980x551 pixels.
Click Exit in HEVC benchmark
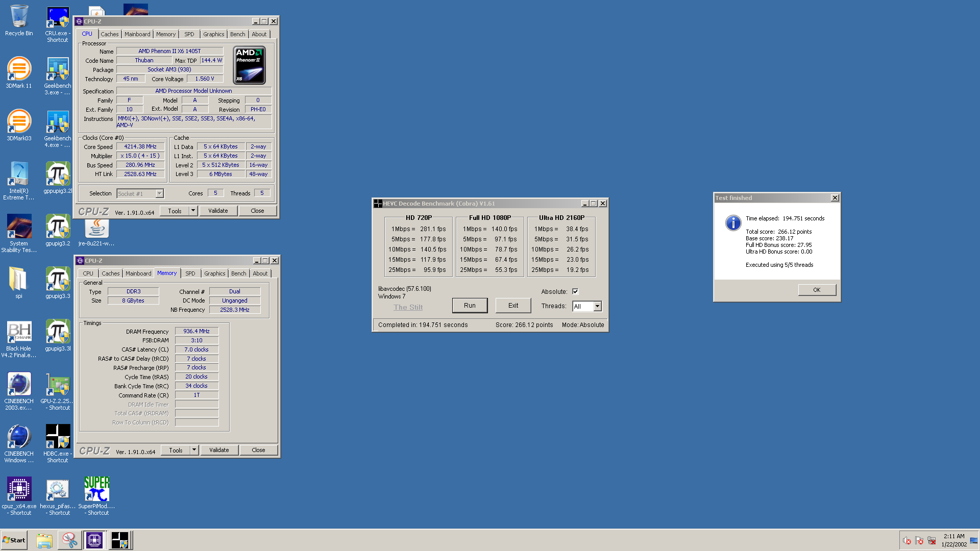point(513,306)
